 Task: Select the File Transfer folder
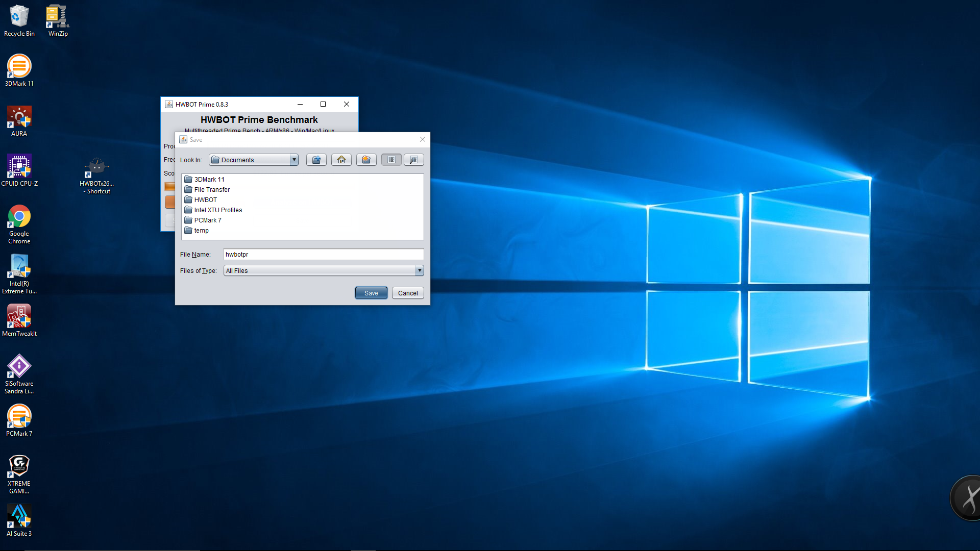point(207,189)
